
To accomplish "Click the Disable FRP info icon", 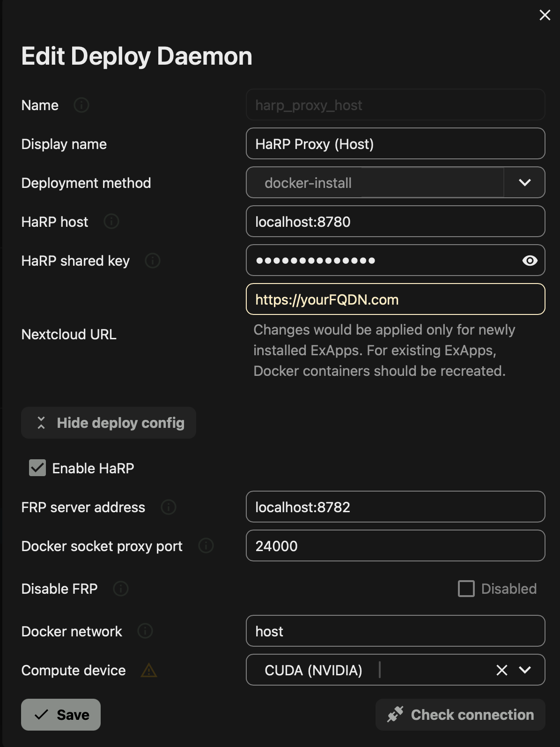I will [121, 589].
